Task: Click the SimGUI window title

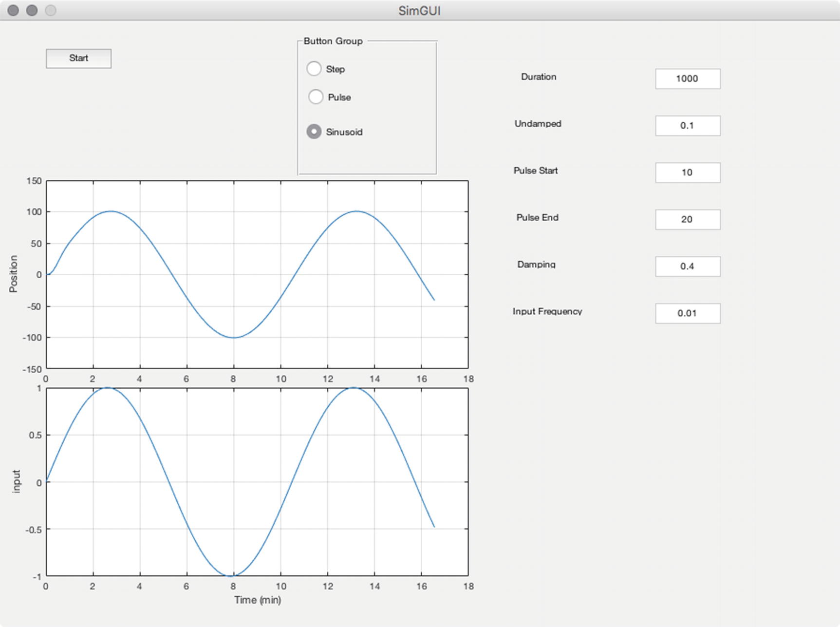Action: (419, 11)
